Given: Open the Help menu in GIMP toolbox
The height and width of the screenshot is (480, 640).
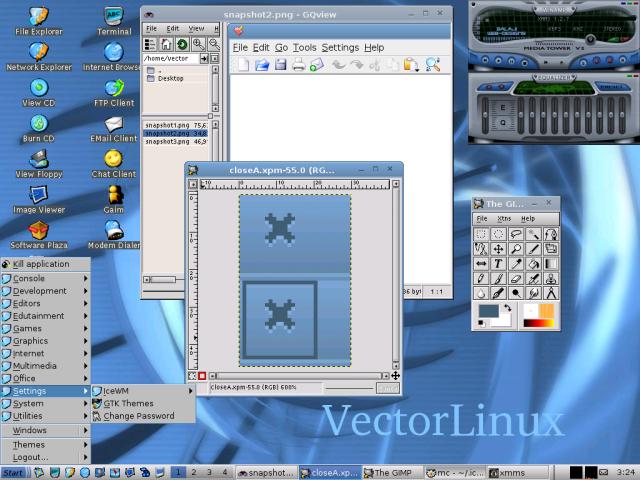Looking at the screenshot, I should pos(528,218).
